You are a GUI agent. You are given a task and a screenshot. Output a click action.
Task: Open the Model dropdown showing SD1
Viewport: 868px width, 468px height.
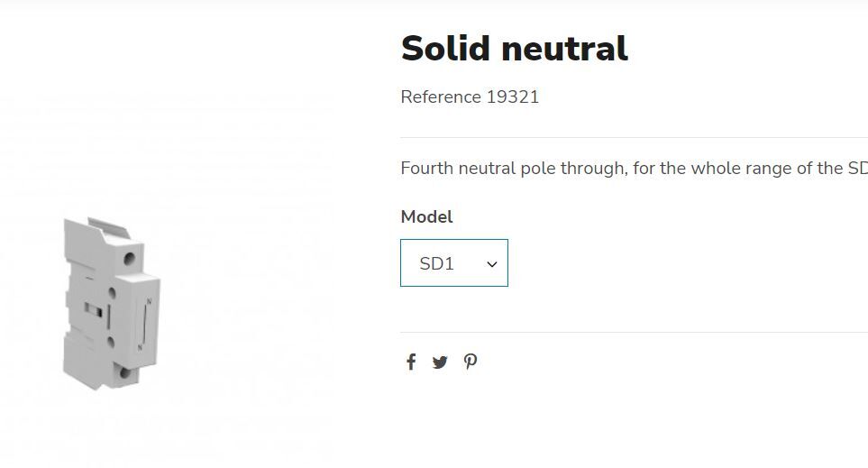454,263
